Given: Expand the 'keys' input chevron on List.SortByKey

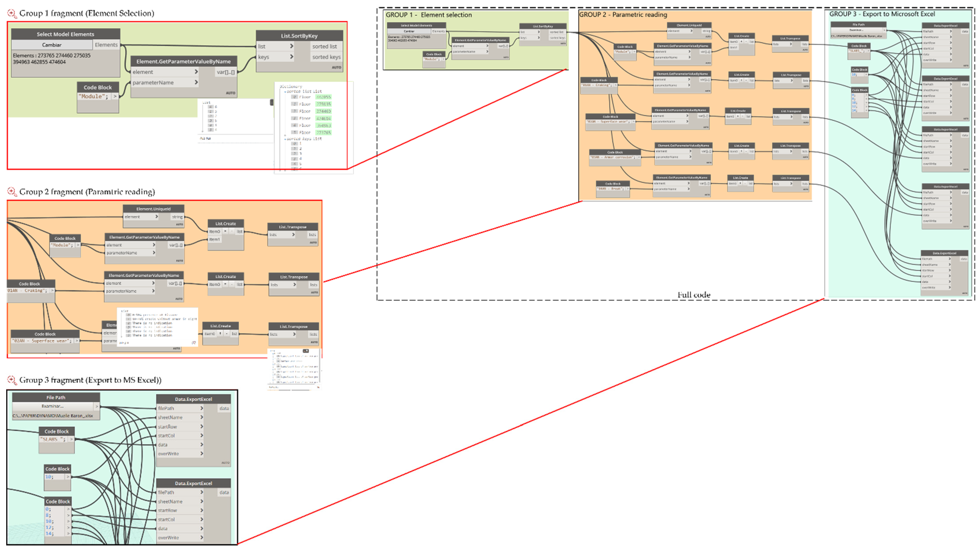Looking at the screenshot, I should pyautogui.click(x=291, y=57).
